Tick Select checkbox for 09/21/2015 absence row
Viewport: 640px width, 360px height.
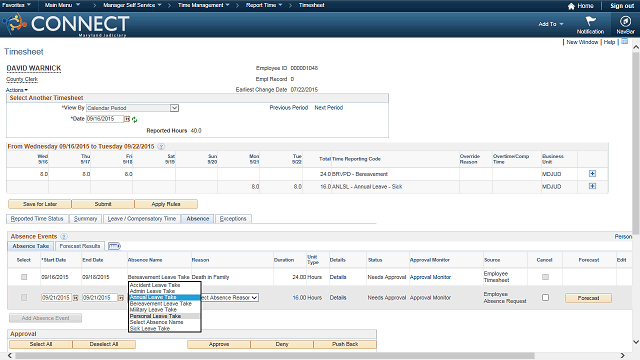click(24, 298)
